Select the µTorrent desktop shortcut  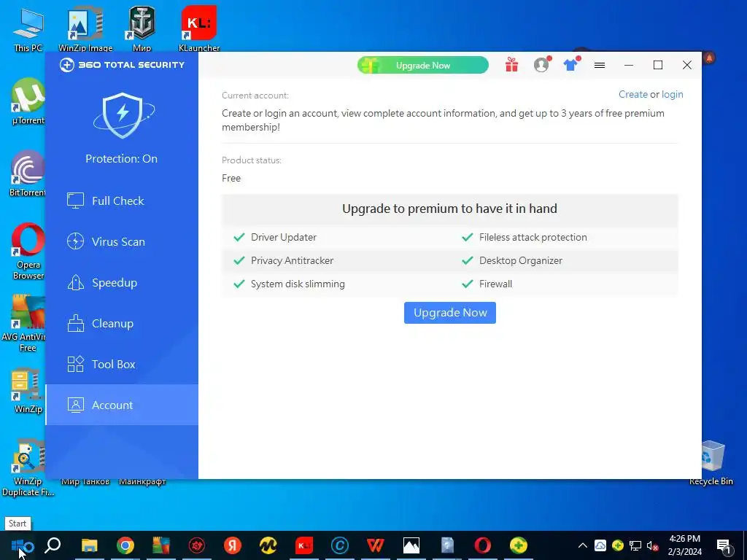[x=28, y=101]
